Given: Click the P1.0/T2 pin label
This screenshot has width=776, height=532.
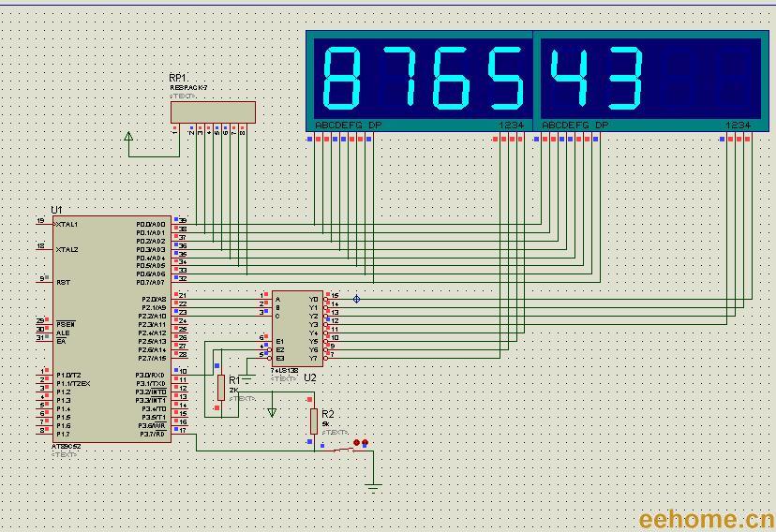Looking at the screenshot, I should pyautogui.click(x=68, y=376).
